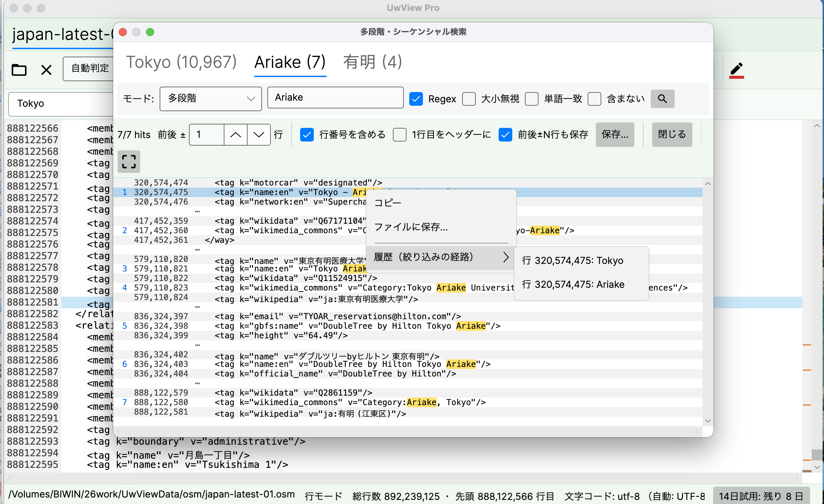
Task: Open the モード 多段階 dropdown
Action: pyautogui.click(x=211, y=99)
